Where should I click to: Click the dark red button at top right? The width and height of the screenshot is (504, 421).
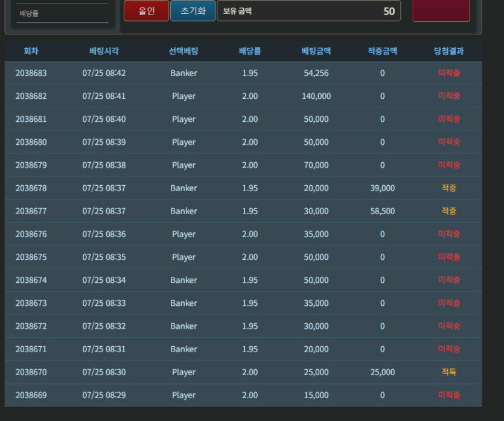click(441, 10)
